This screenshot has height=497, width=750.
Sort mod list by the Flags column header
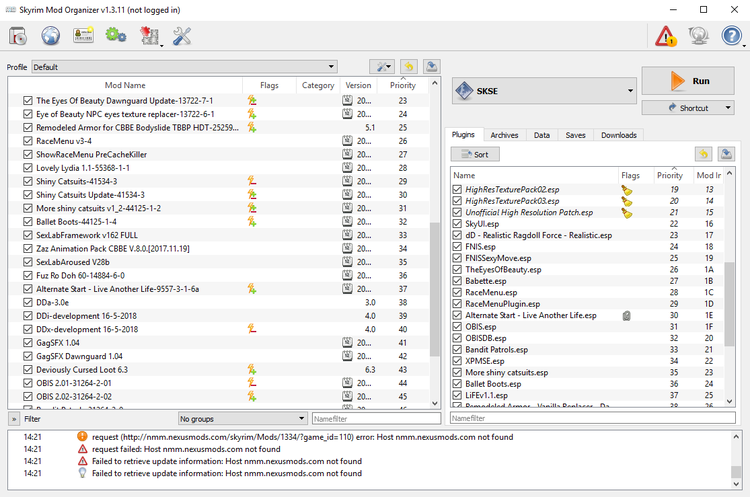click(269, 85)
